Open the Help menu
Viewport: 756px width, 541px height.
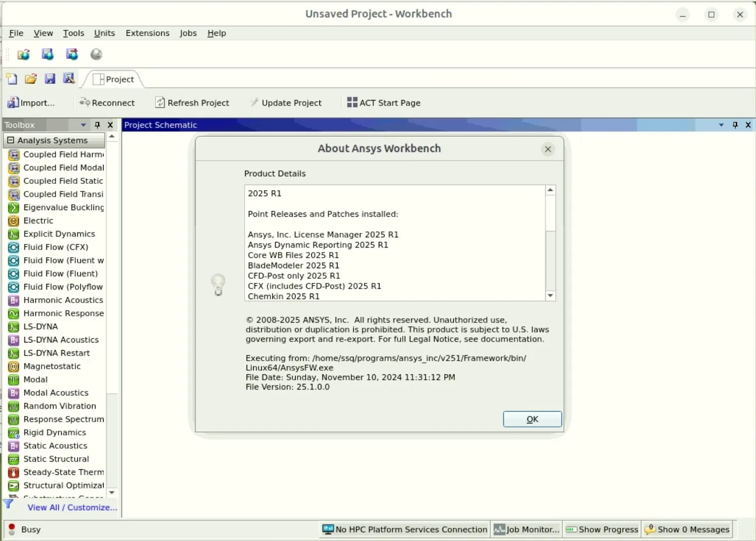(x=216, y=33)
